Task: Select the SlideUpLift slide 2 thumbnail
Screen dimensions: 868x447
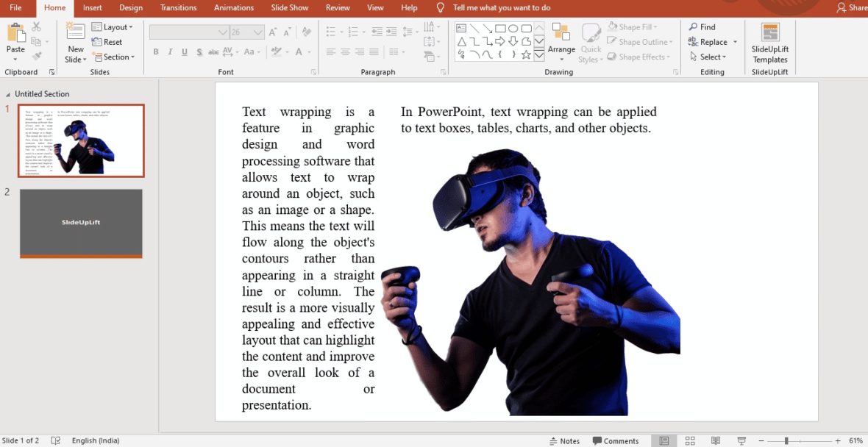Action: click(81, 223)
